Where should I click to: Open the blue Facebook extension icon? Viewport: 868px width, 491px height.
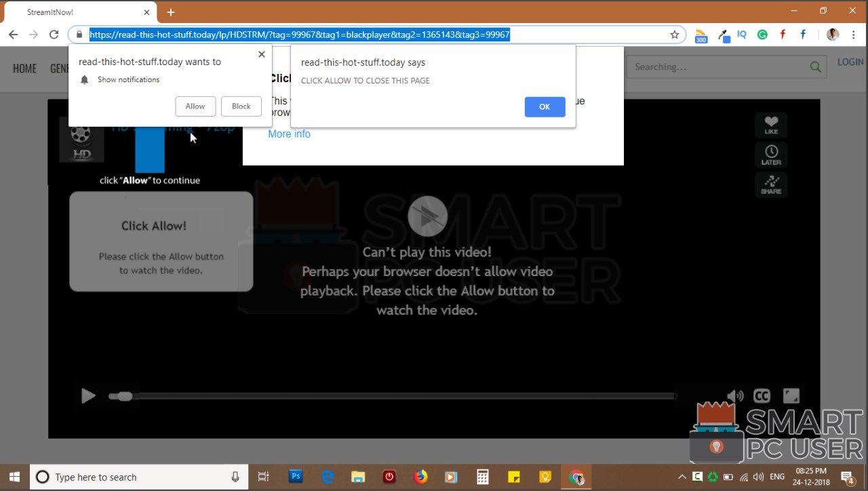click(x=802, y=35)
